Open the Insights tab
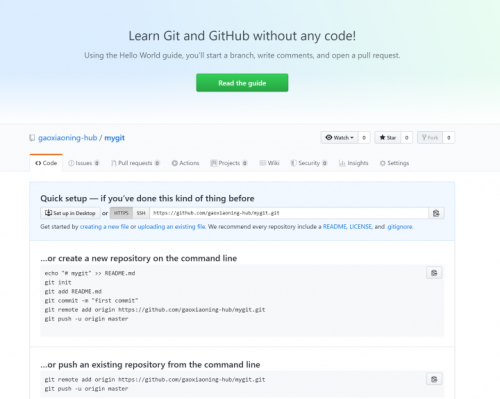 354,163
